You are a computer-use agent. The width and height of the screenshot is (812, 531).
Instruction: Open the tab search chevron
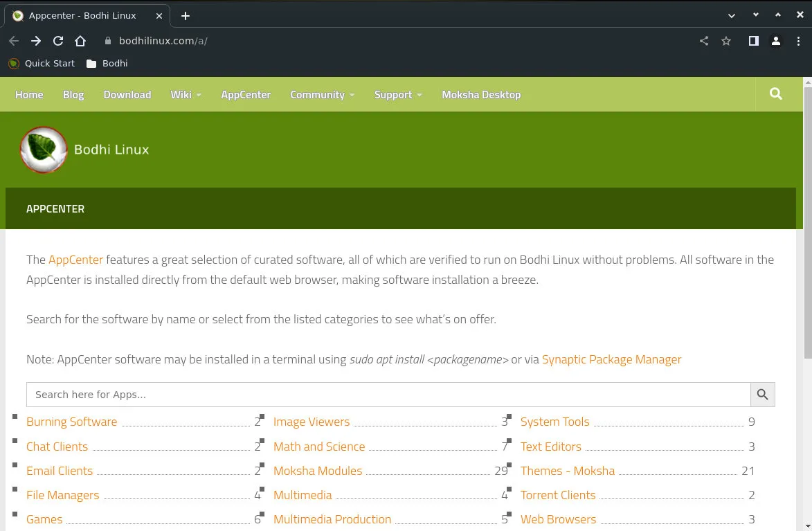click(731, 15)
